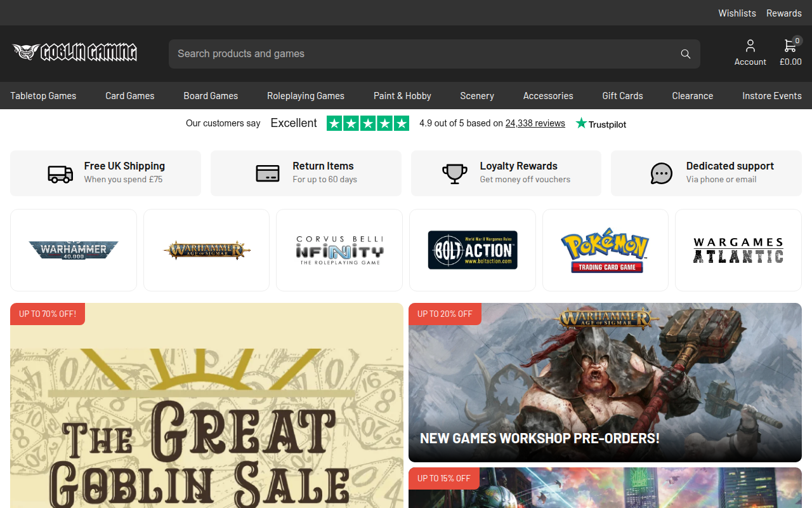Open the shopping cart icon
Image resolution: width=812 pixels, height=508 pixels.
tap(790, 46)
